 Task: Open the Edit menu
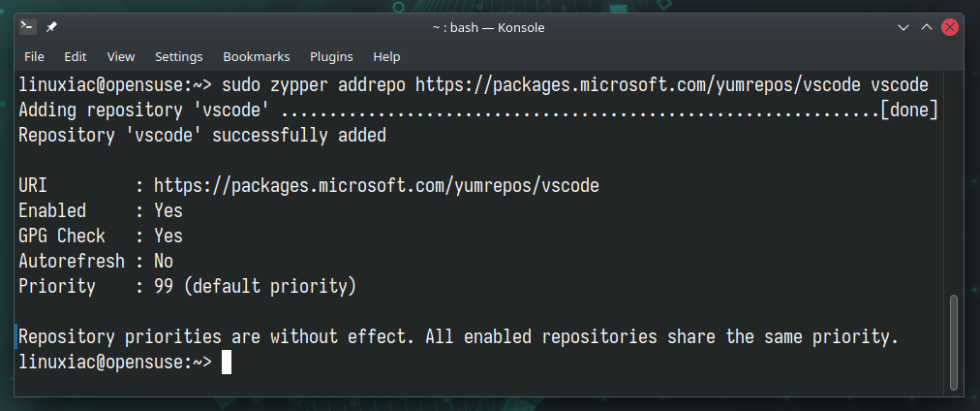click(x=75, y=57)
